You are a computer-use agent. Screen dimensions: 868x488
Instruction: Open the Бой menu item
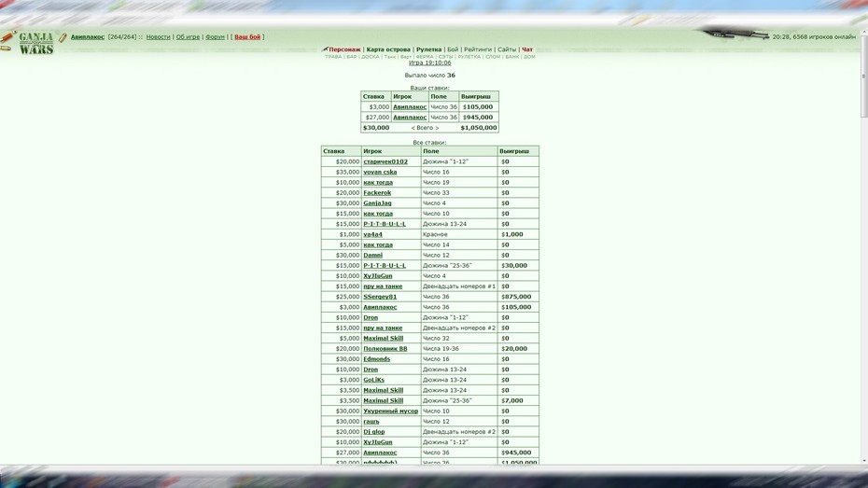click(x=453, y=49)
